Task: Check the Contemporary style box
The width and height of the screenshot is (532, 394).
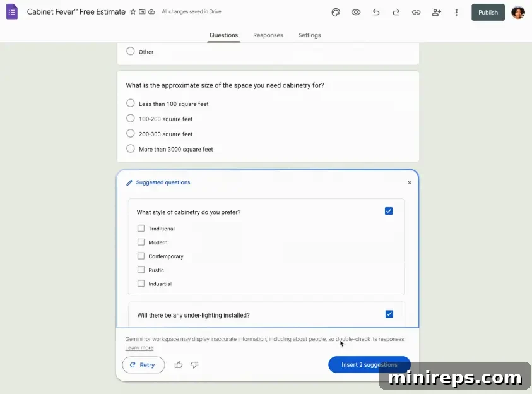Action: coord(141,256)
